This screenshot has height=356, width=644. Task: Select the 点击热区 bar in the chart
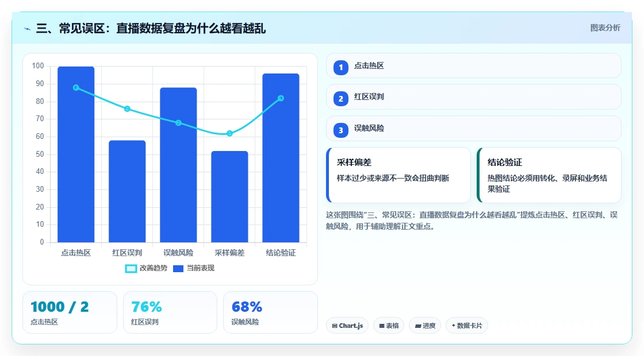[x=76, y=154]
